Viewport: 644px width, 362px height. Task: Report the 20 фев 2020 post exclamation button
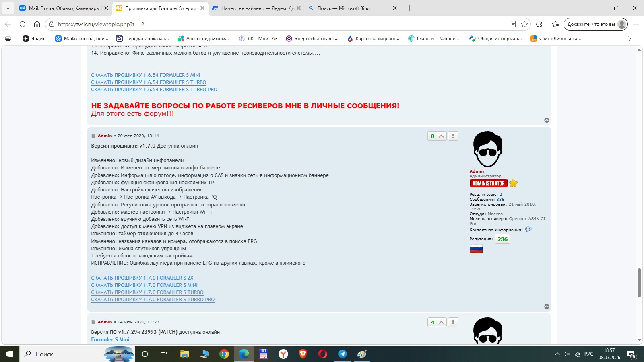[x=453, y=136]
